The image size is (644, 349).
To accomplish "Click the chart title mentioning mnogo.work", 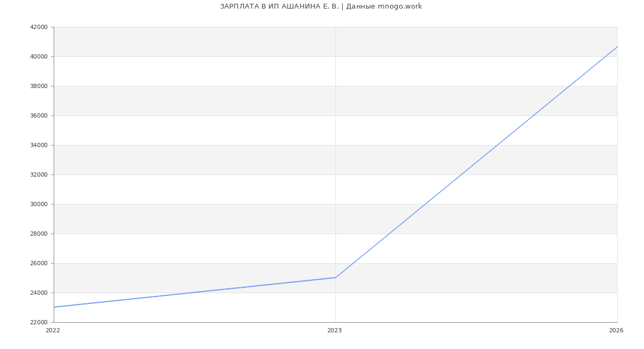I will [321, 6].
